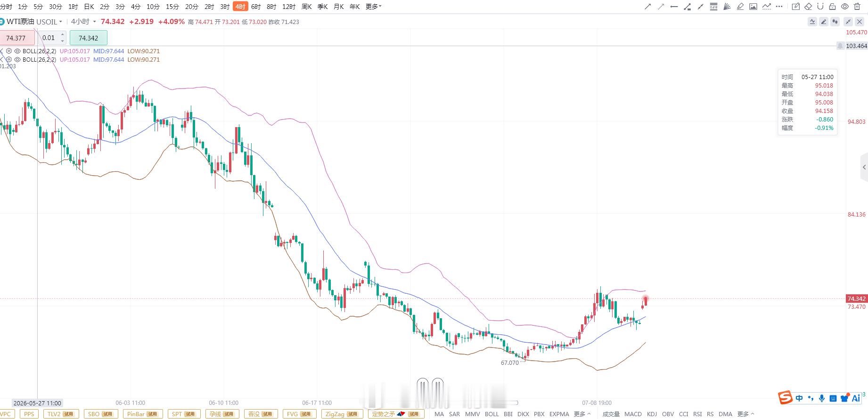The width and height of the screenshot is (868, 419).
Task: Expand the right side panel arrow
Action: click(864, 167)
